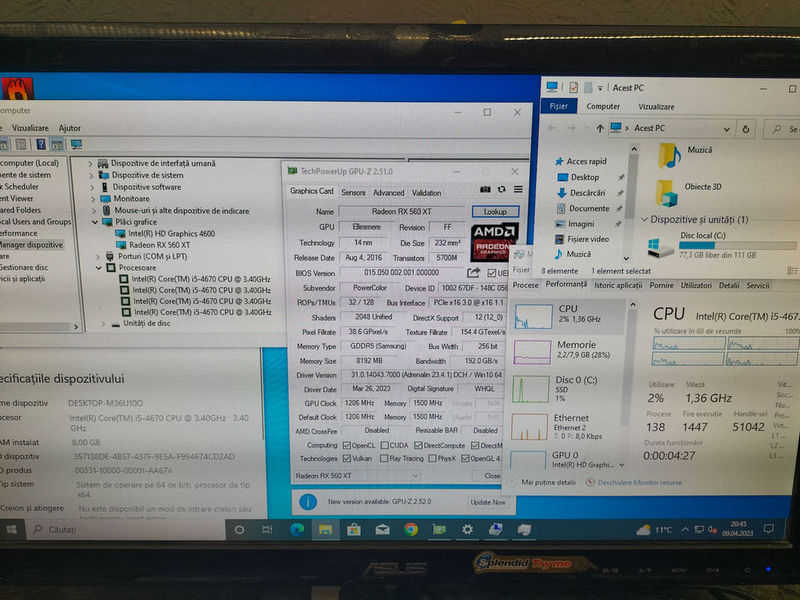800x600 pixels.
Task: Open the Fișier tab in File Explorer
Action: 558,106
